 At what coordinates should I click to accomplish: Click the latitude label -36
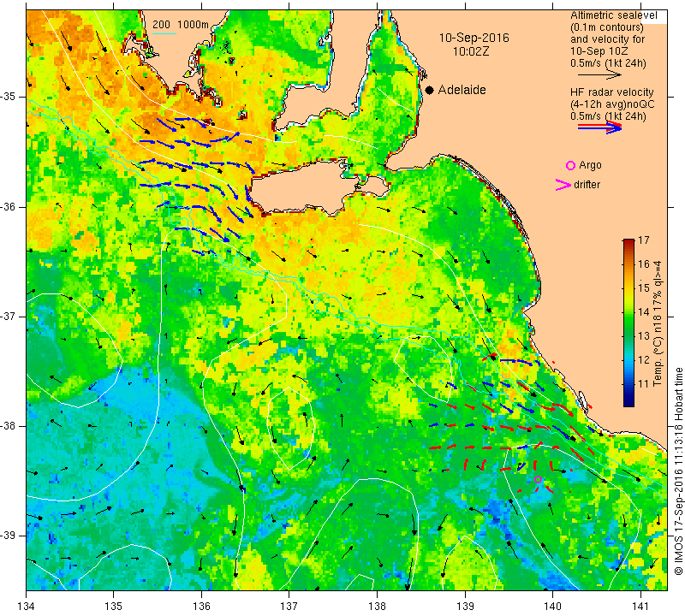9,206
